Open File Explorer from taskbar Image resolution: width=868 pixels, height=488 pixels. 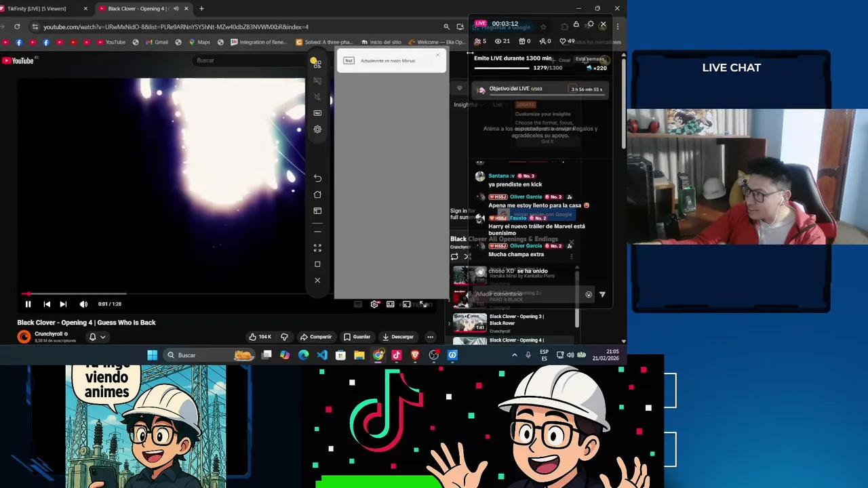click(x=359, y=355)
